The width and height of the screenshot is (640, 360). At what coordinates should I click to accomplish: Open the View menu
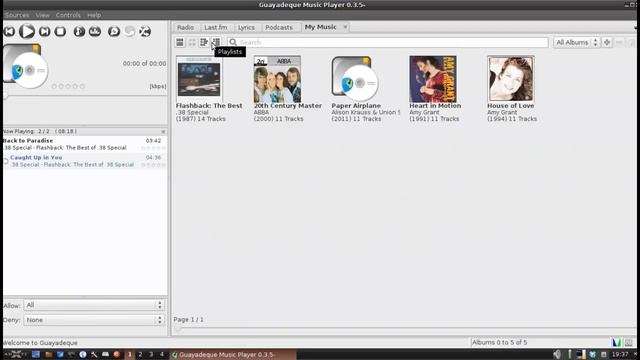tap(42, 15)
